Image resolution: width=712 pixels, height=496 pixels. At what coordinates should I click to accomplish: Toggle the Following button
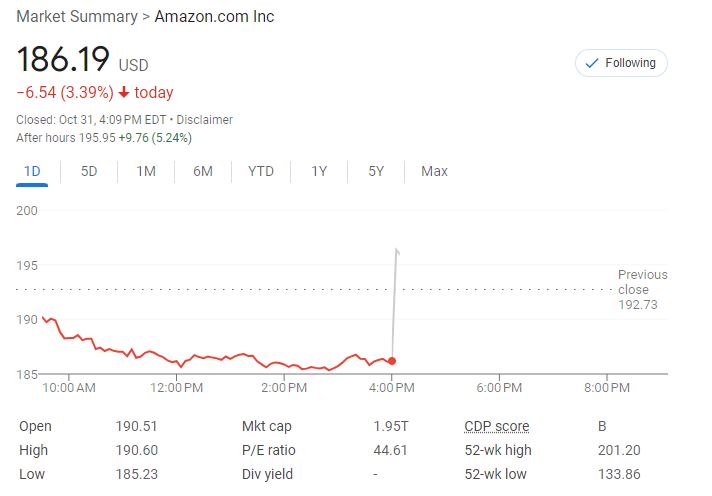tap(621, 63)
